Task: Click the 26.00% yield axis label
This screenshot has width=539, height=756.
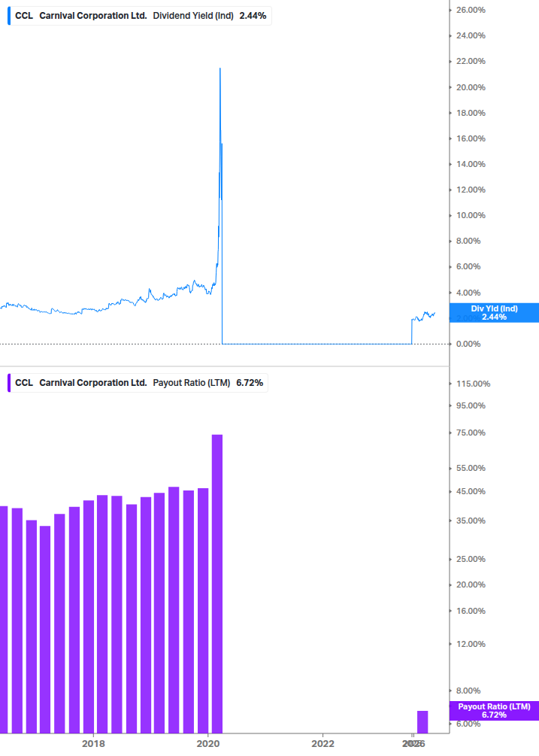Action: 471,10
